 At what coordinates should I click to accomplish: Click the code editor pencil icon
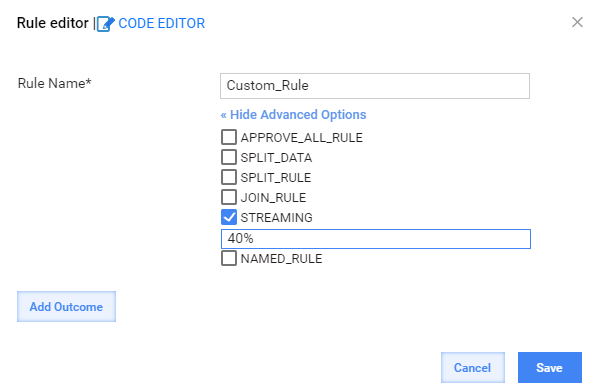pyautogui.click(x=106, y=24)
